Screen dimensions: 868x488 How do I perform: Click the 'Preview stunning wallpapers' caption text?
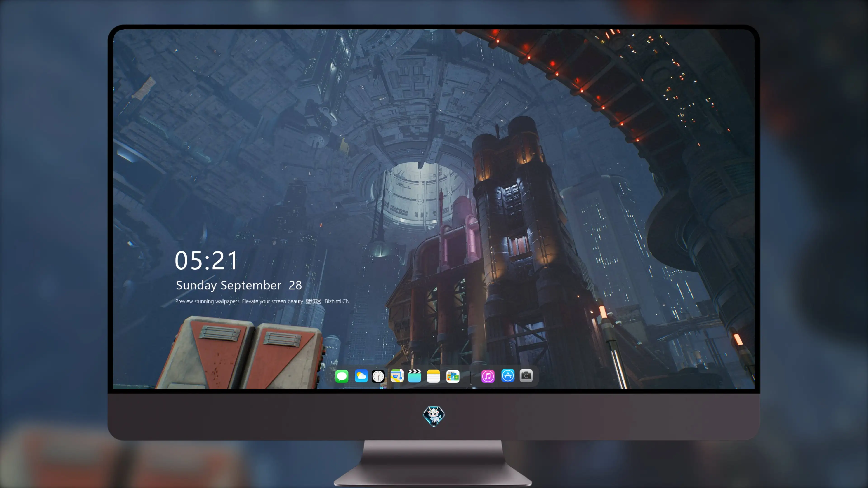tap(262, 301)
